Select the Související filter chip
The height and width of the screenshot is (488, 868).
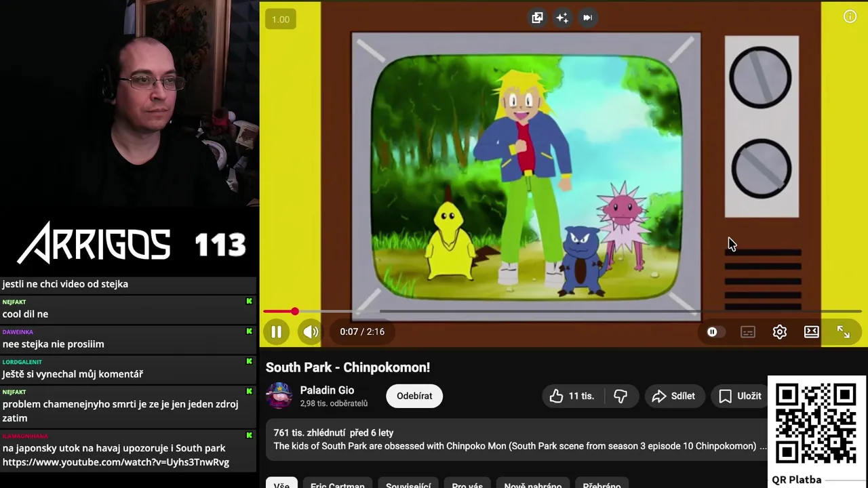point(408,483)
